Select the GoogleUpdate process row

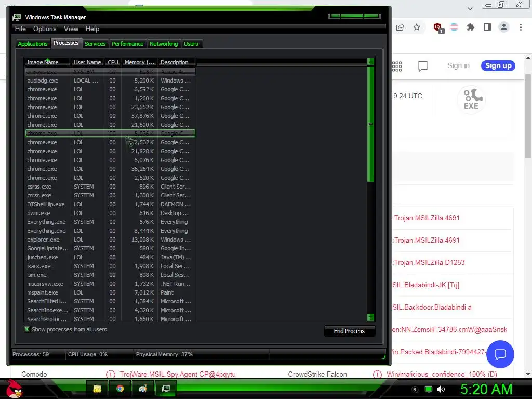[110, 248]
